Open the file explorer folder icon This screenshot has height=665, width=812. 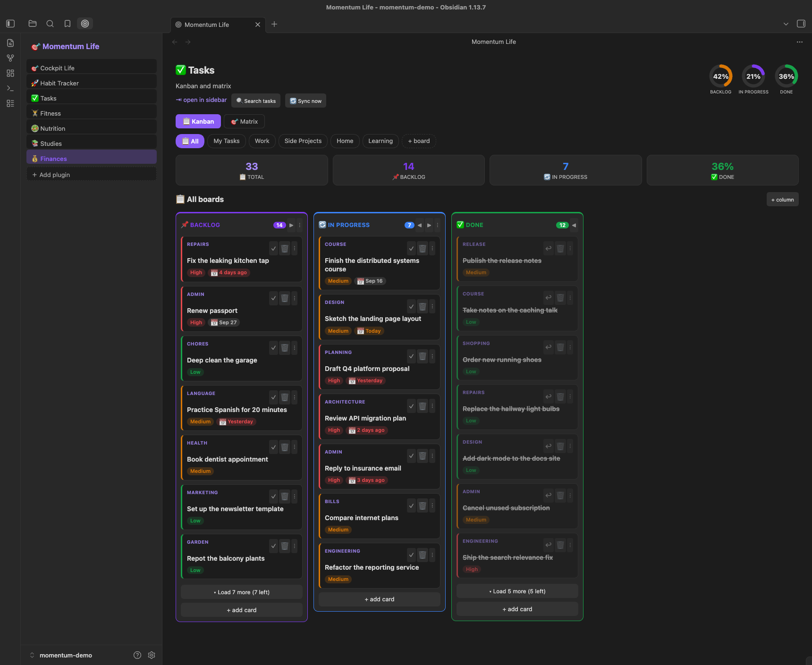pyautogui.click(x=33, y=24)
